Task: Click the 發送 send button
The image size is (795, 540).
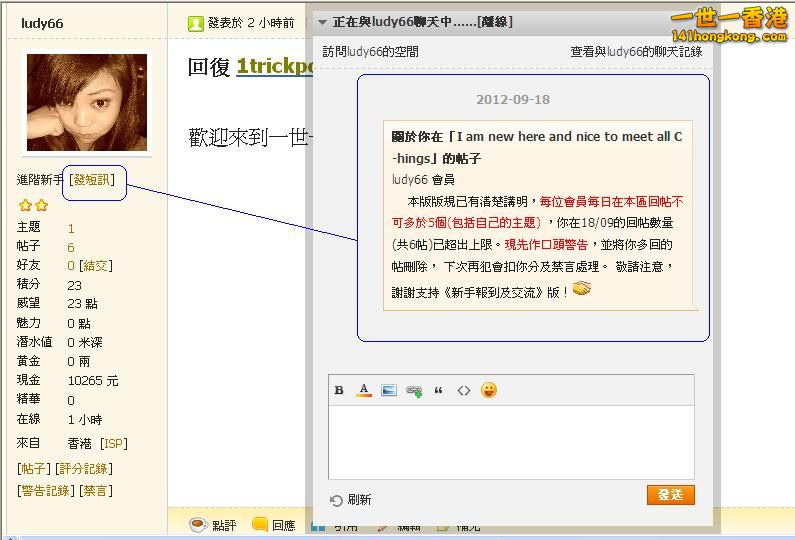Action: tap(670, 495)
